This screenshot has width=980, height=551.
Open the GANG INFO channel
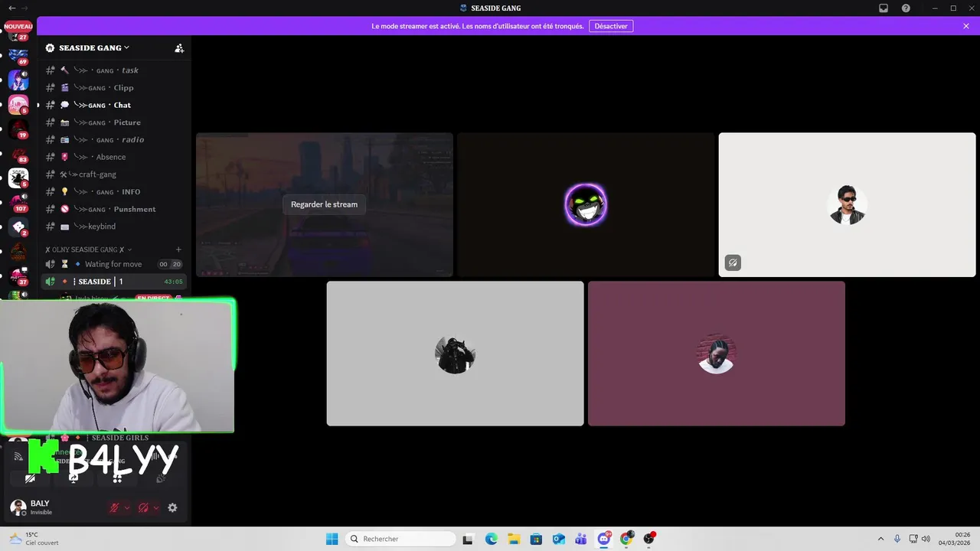113,192
